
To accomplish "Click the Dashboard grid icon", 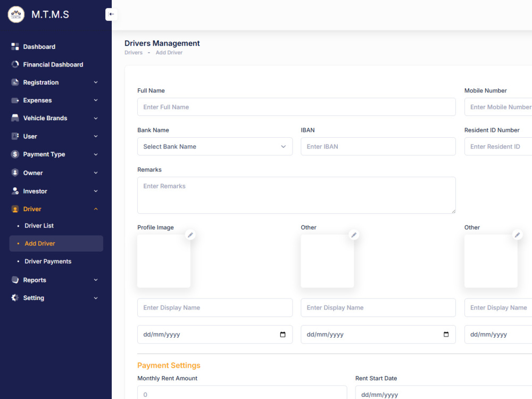I will pos(15,46).
